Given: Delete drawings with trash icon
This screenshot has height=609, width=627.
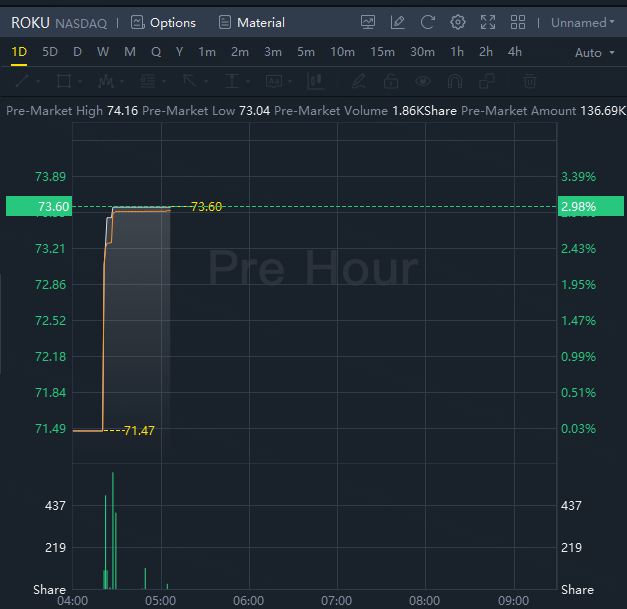Looking at the screenshot, I should pyautogui.click(x=530, y=81).
